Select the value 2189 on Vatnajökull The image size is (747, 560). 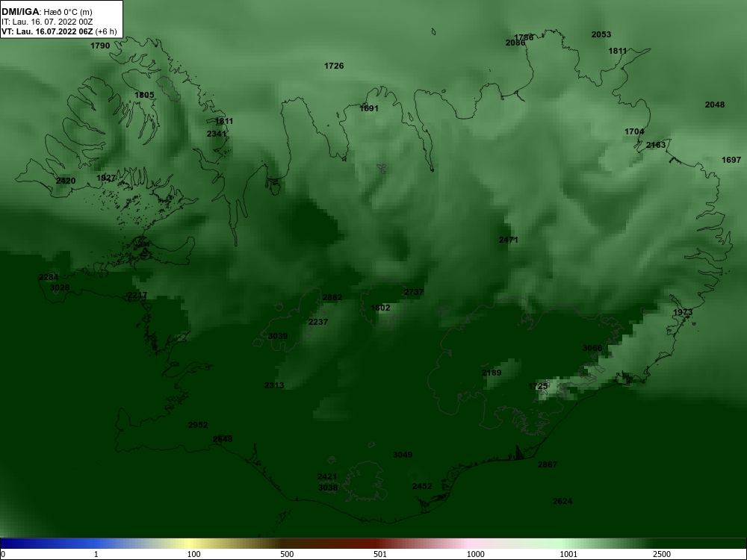[x=492, y=373]
